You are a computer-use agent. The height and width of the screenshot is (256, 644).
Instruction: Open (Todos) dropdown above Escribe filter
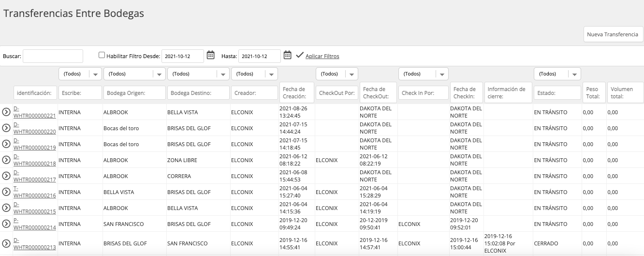[80, 74]
